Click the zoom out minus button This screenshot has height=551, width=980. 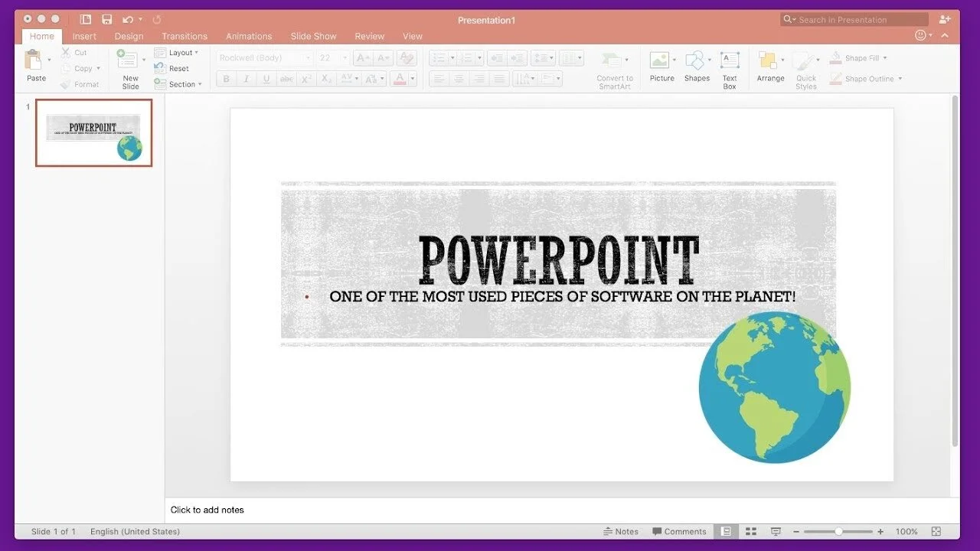796,531
